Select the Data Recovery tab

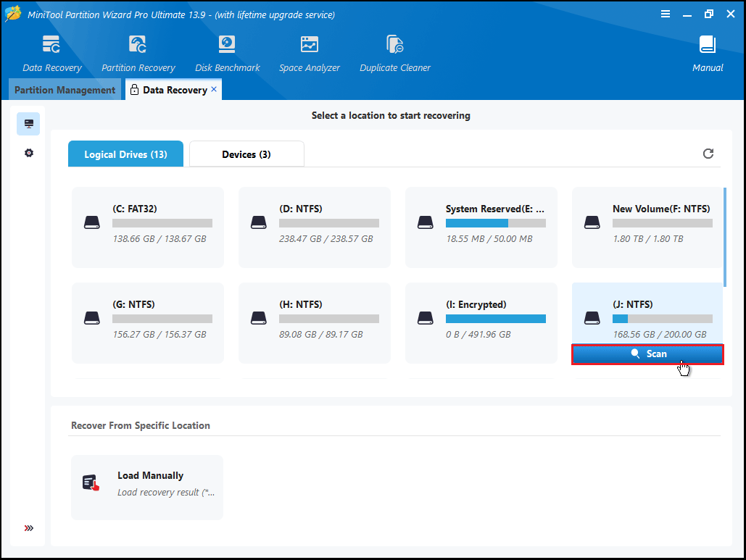174,90
